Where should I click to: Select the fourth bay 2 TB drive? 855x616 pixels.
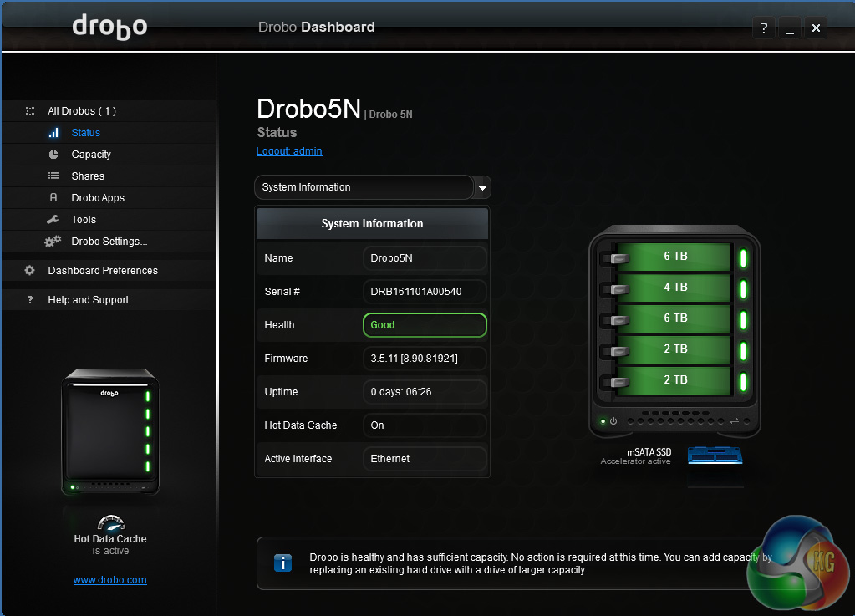coord(675,349)
